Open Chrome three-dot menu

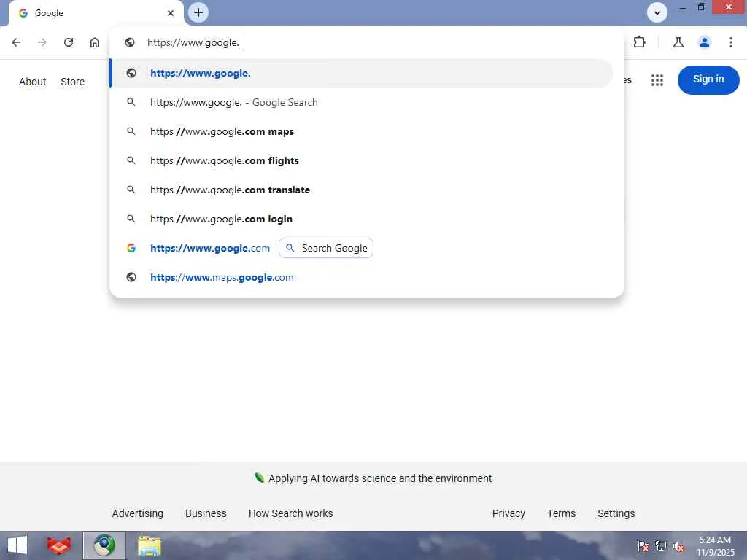[x=731, y=42]
